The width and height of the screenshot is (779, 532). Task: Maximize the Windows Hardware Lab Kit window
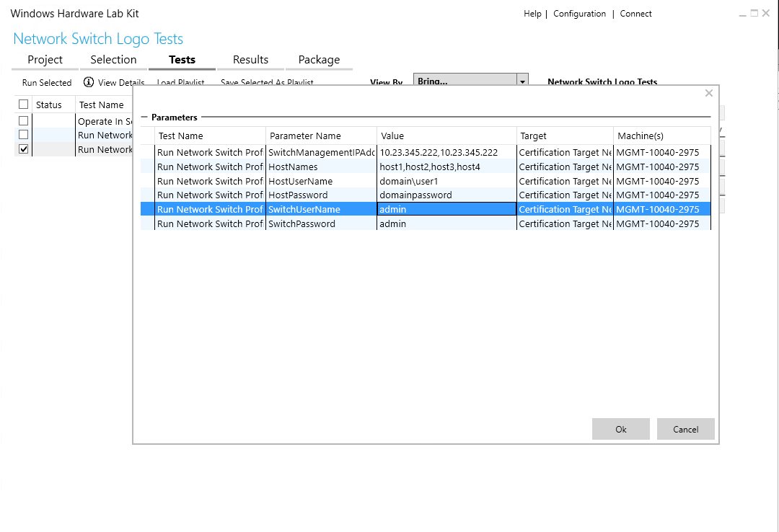click(754, 14)
